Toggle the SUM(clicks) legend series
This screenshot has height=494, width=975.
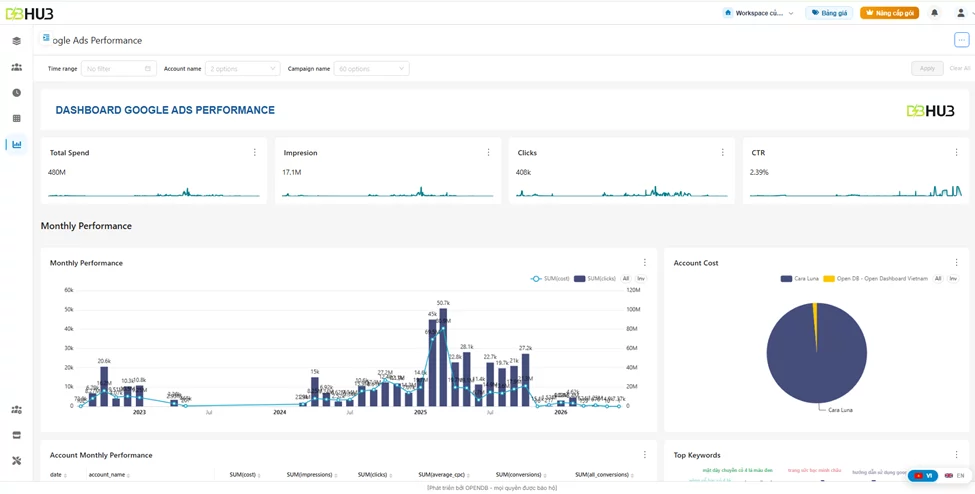(x=596, y=278)
